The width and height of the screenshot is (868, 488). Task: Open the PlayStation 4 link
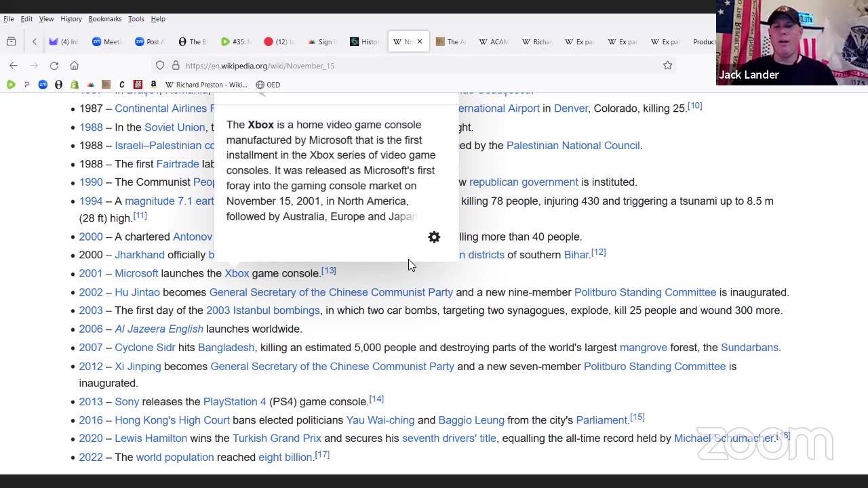tap(235, 401)
